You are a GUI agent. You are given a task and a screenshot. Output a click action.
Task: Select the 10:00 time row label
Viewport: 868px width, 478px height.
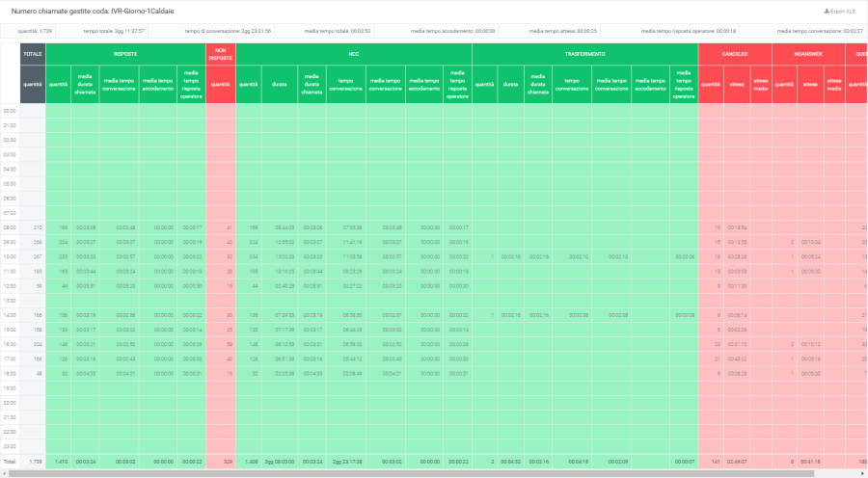(x=10, y=256)
